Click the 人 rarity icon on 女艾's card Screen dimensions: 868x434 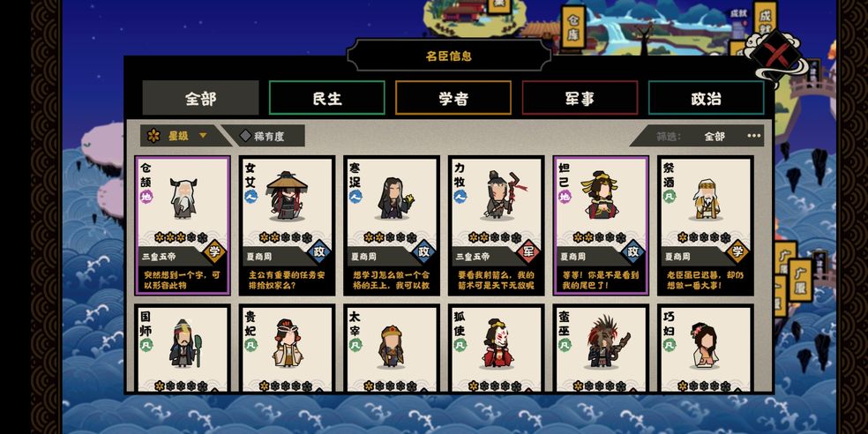click(x=251, y=197)
